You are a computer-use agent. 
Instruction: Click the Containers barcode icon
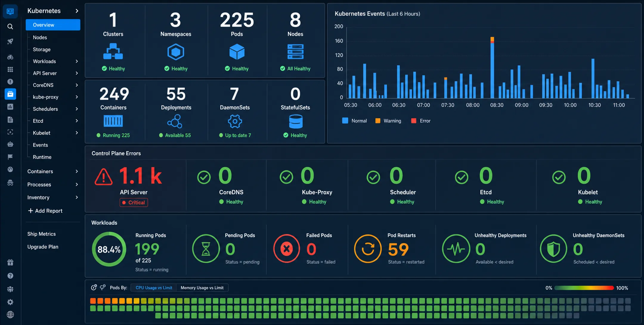pos(113,121)
